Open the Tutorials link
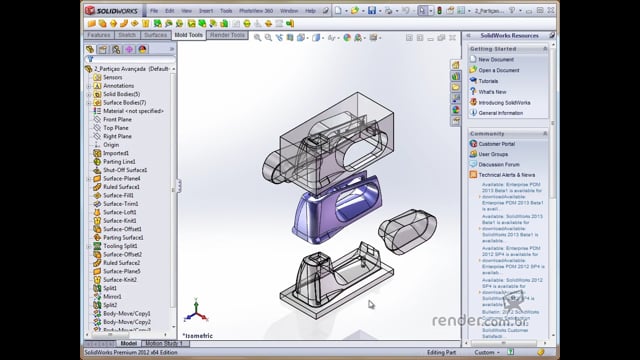 [488, 81]
